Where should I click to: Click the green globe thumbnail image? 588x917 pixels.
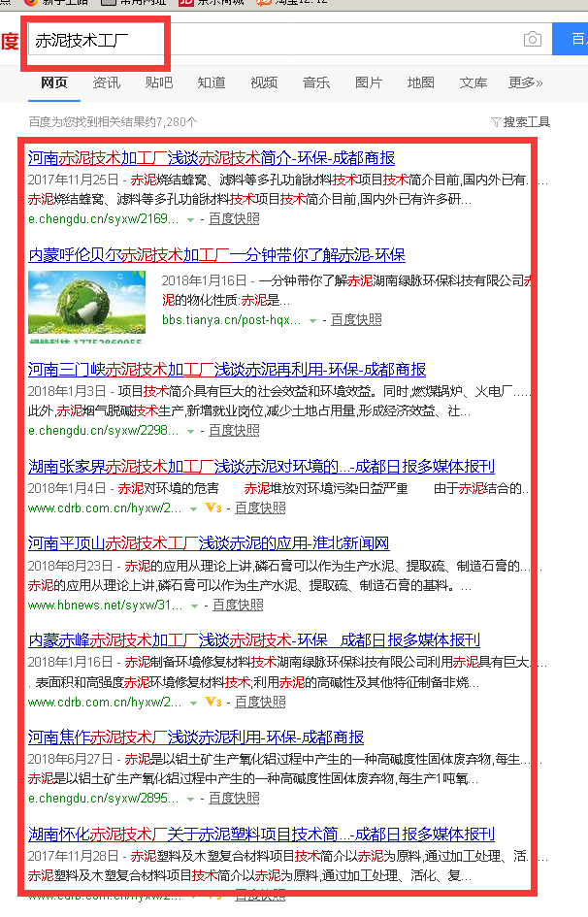pos(86,307)
